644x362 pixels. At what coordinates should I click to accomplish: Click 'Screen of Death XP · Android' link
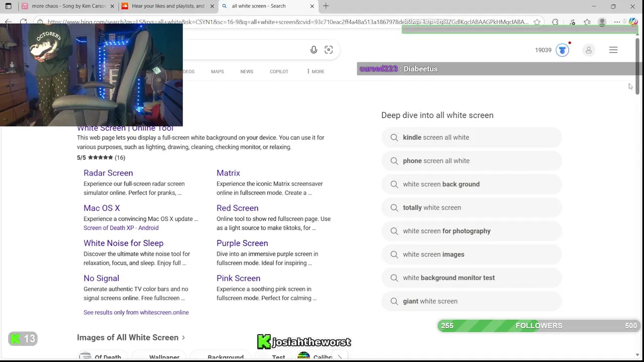tap(121, 228)
